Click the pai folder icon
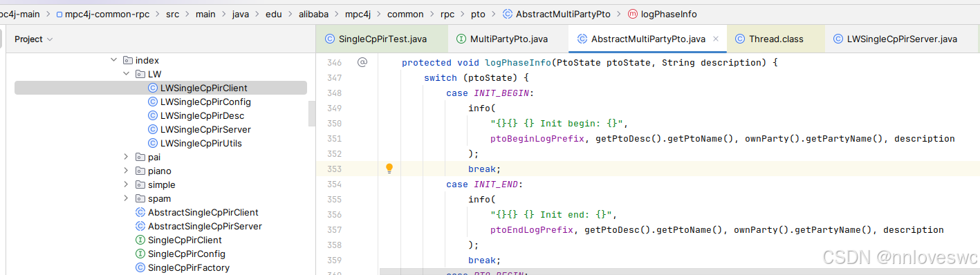 coord(140,157)
